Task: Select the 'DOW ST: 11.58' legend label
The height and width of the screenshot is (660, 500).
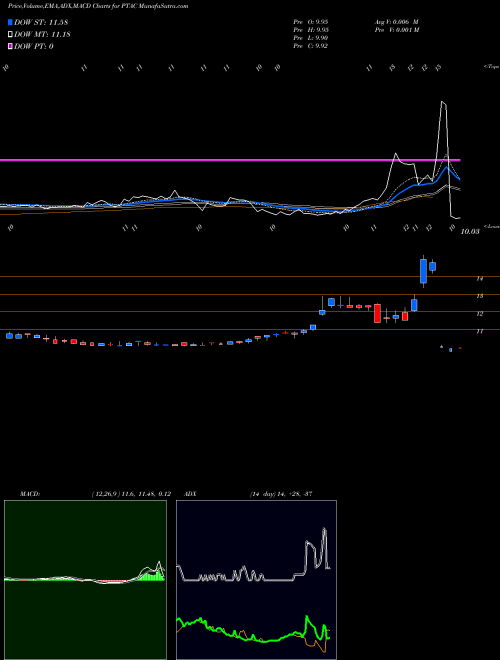Action: point(41,22)
